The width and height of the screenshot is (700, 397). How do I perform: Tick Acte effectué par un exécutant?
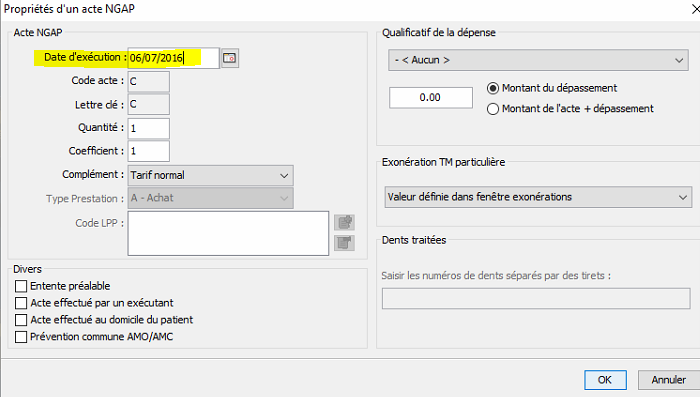(x=21, y=303)
